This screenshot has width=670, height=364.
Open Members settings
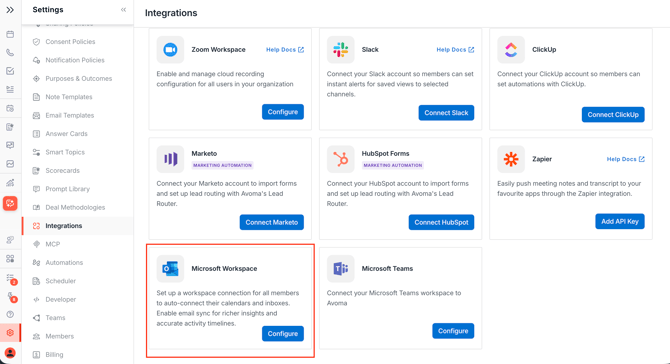(x=59, y=336)
